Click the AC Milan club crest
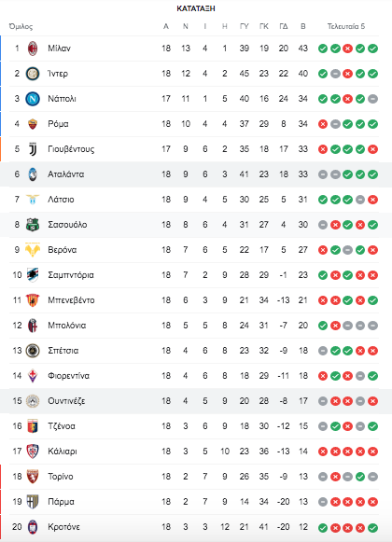 coord(33,49)
